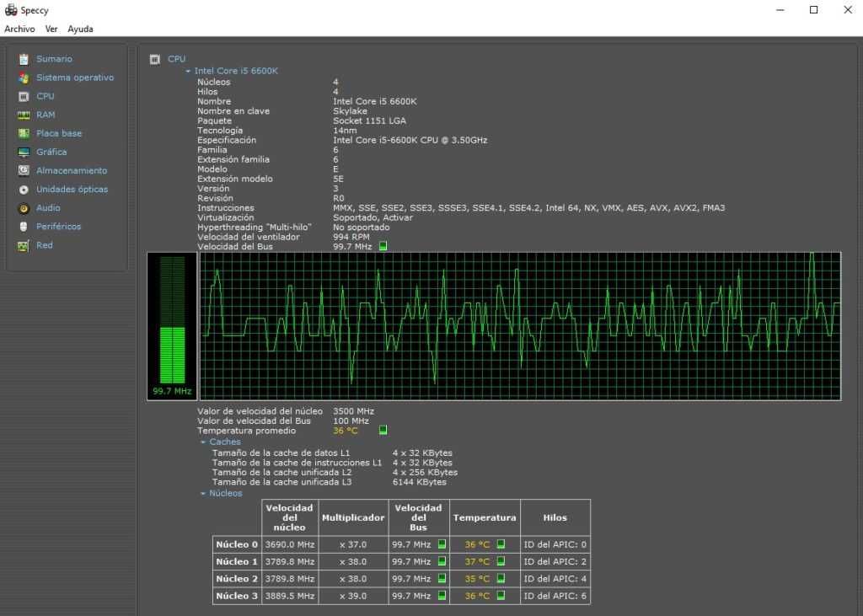Screen dimensions: 863x616
Task: Click the green 99.7 MHz level meter
Action: [172, 324]
